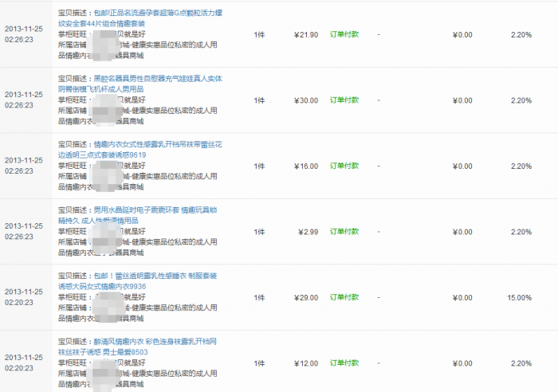Open the product link in the ¥2.99 row
The width and height of the screenshot is (558, 392).
pos(138,215)
